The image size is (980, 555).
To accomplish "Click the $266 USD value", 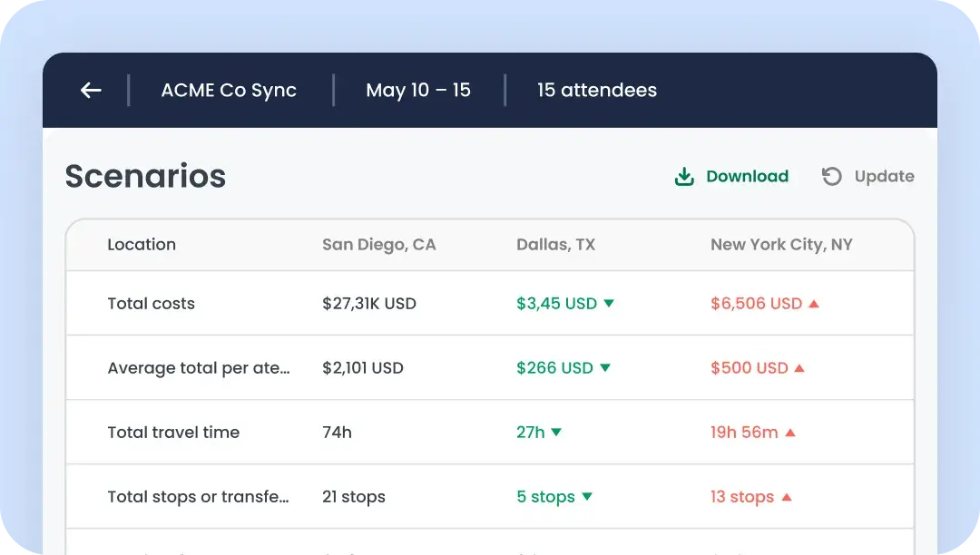I will click(x=555, y=368).
